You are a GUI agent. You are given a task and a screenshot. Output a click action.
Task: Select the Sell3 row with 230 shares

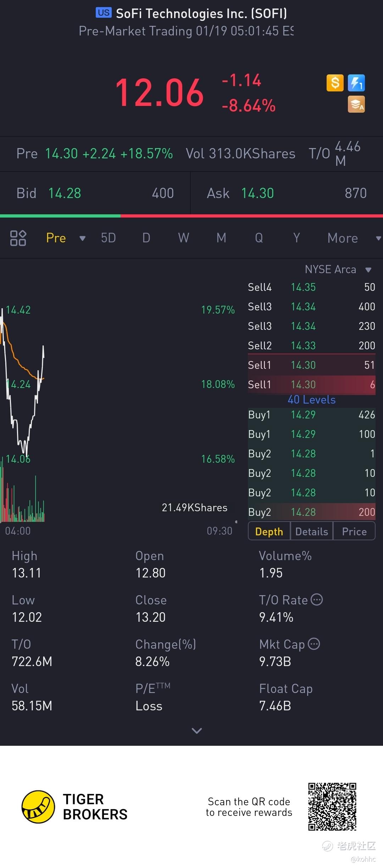point(312,326)
